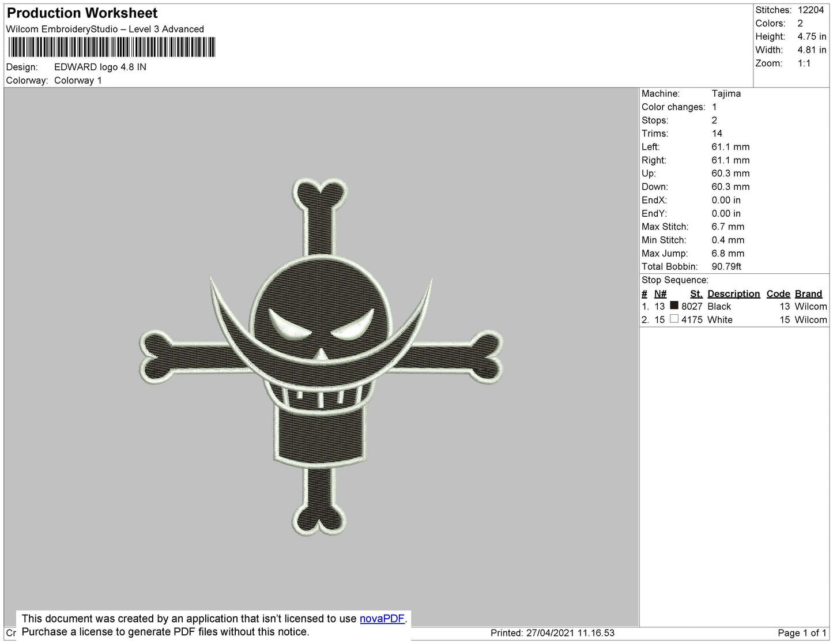
Task: Click Wilcom EmbroideryStudio Level 3 Advanced subtitle
Action: pos(105,29)
